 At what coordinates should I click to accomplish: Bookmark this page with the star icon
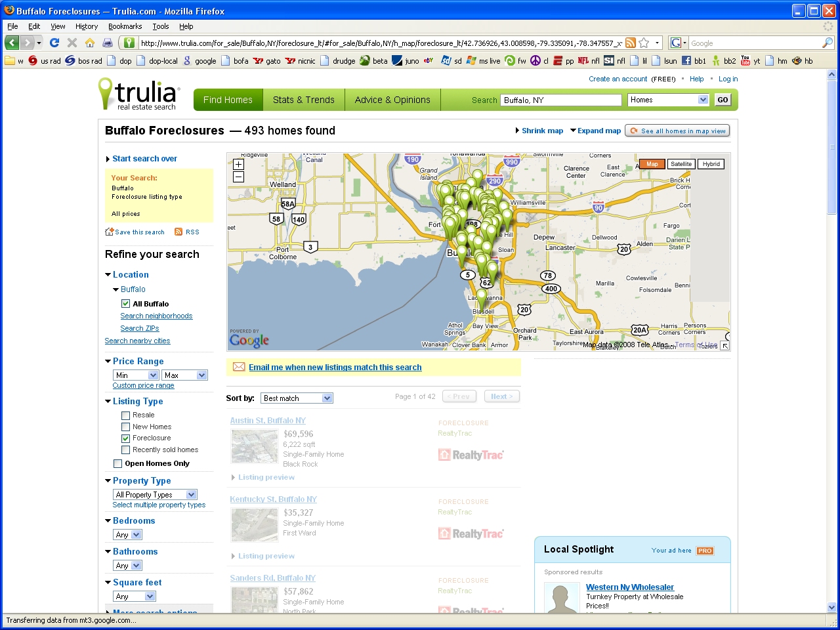(x=644, y=43)
